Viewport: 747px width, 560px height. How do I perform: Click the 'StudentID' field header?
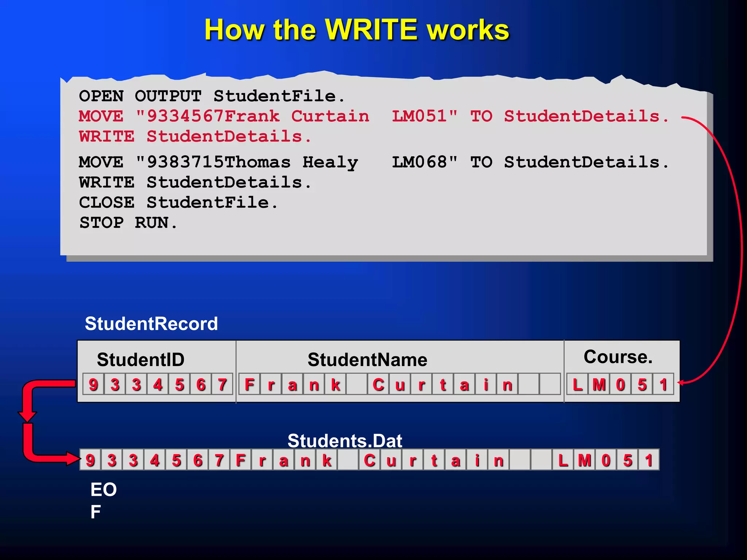click(x=141, y=359)
